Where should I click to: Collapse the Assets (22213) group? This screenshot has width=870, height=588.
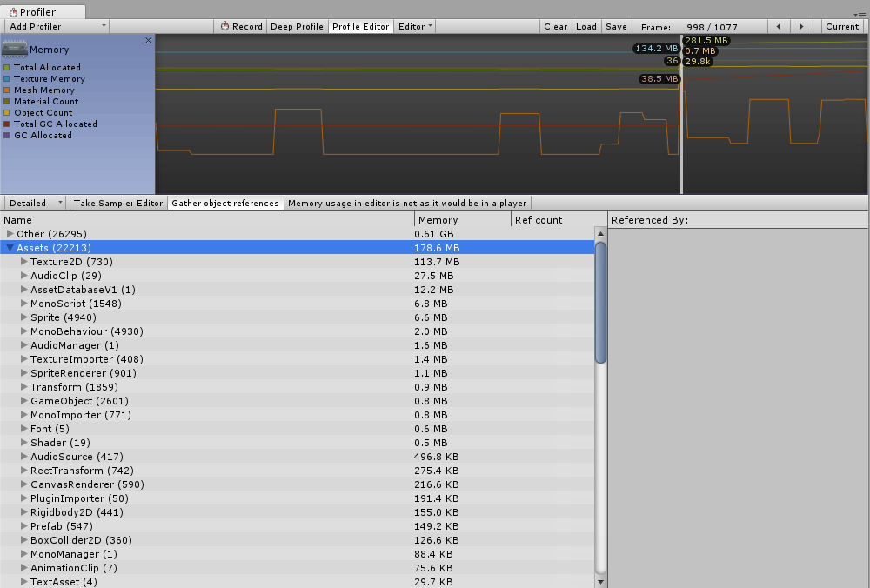10,247
